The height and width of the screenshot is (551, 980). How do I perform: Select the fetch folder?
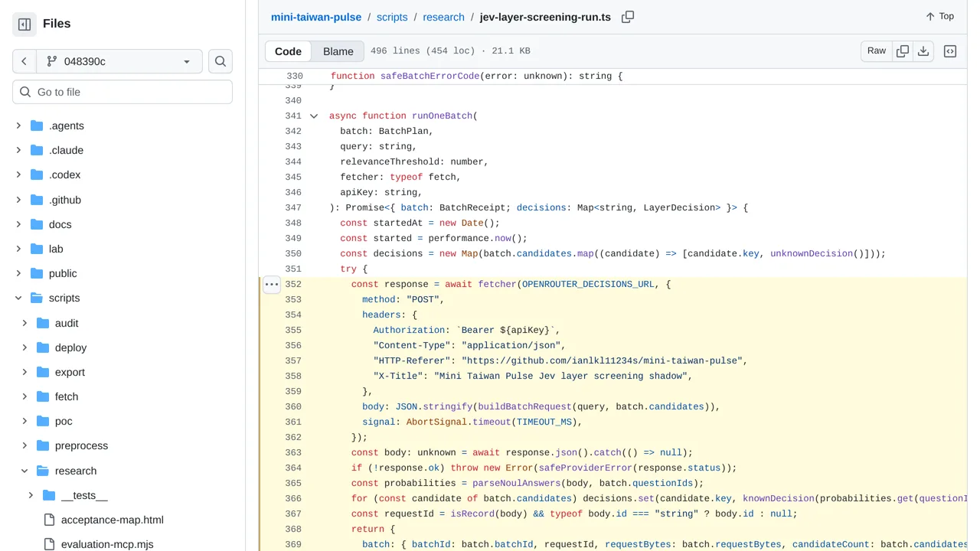67,396
